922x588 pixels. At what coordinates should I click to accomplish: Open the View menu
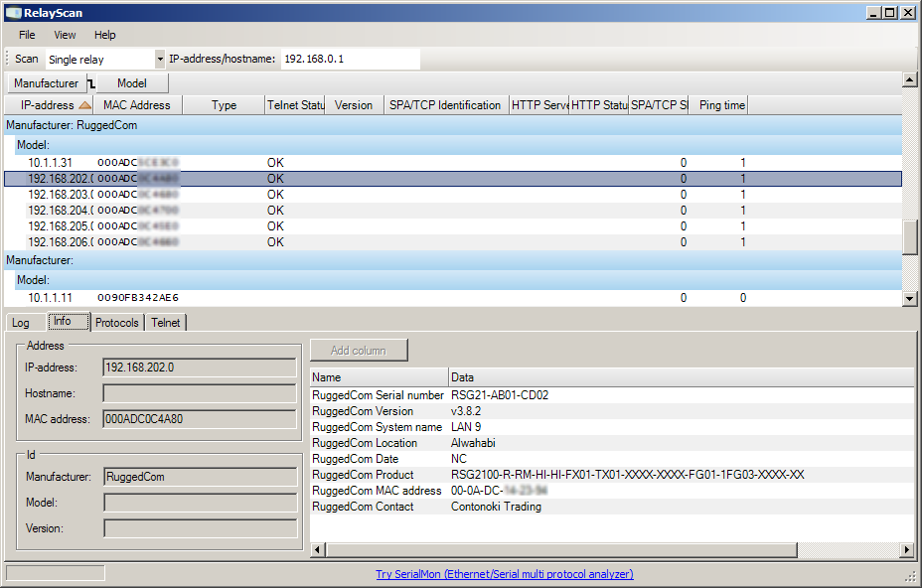[x=65, y=35]
